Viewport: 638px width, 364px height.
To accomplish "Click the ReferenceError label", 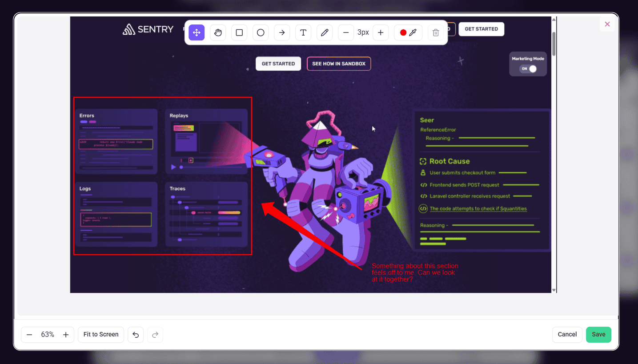I will [438, 130].
